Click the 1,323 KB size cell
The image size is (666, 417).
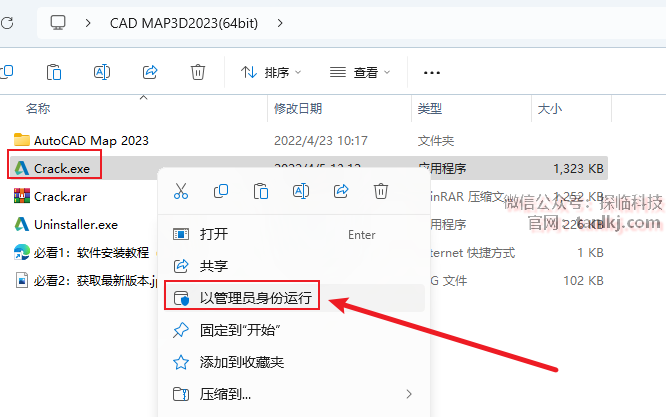tap(578, 169)
